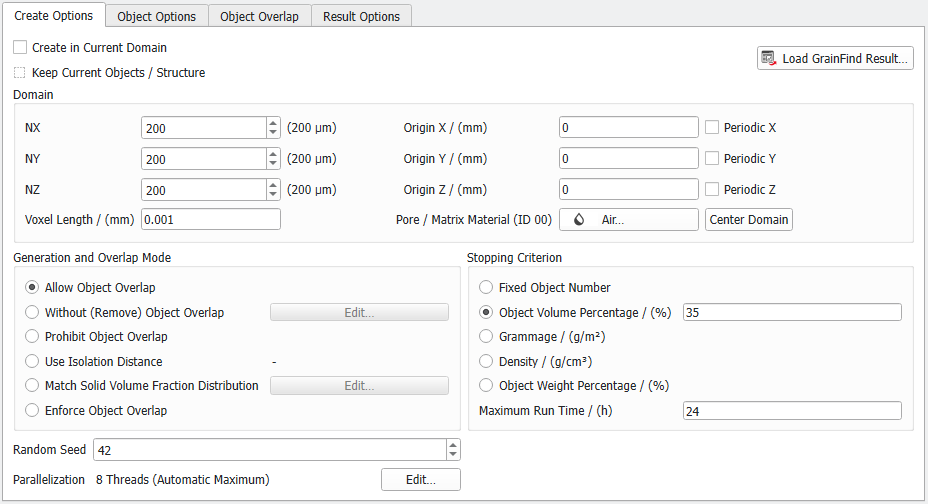Click the Voxel Length input field

pyautogui.click(x=211, y=219)
